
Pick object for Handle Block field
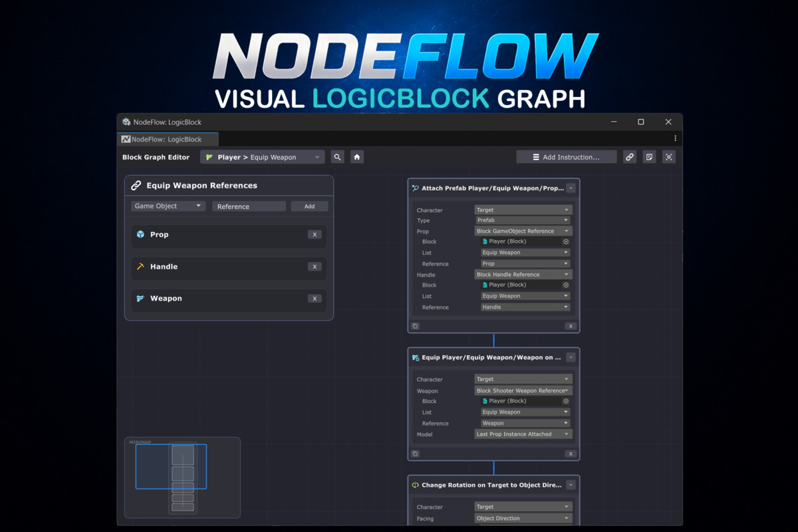pyautogui.click(x=566, y=285)
